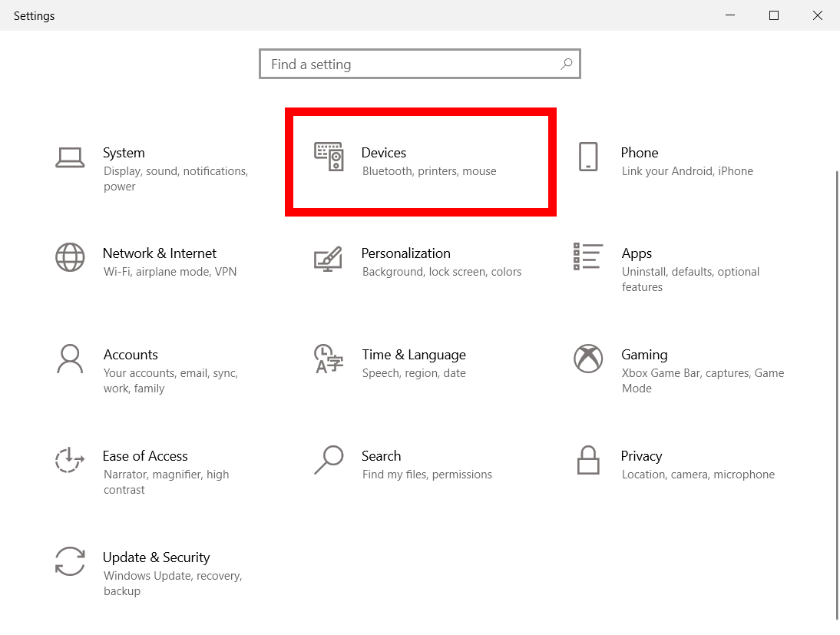Open the Personalization paintbrush icon
The image size is (840, 635).
click(329, 258)
